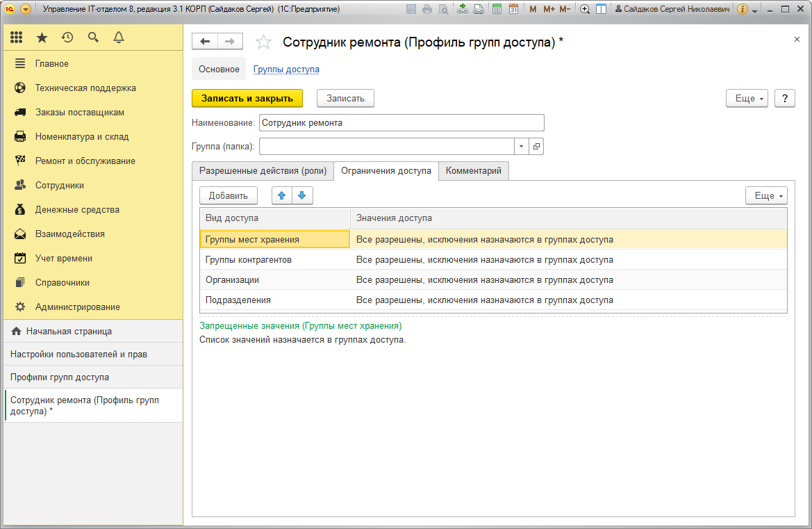Select Организации row in table
Viewport: 812px width, 529px height.
click(x=493, y=279)
